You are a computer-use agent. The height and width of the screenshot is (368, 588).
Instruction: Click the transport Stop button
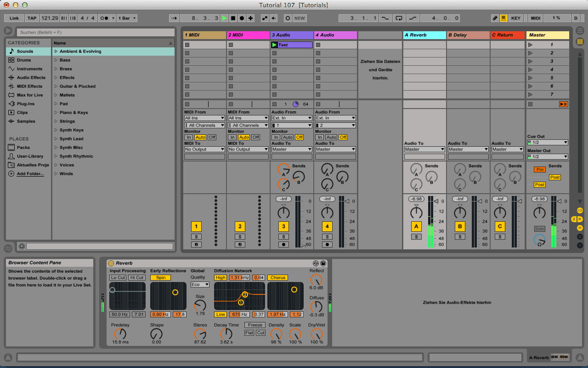(x=233, y=18)
